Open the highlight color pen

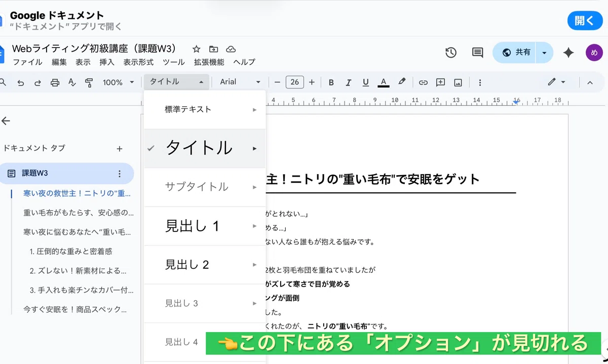(x=402, y=82)
